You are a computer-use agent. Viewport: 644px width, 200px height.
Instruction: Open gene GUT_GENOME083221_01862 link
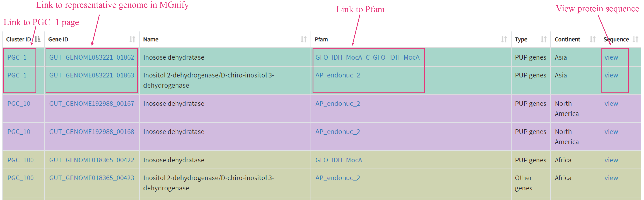point(92,57)
